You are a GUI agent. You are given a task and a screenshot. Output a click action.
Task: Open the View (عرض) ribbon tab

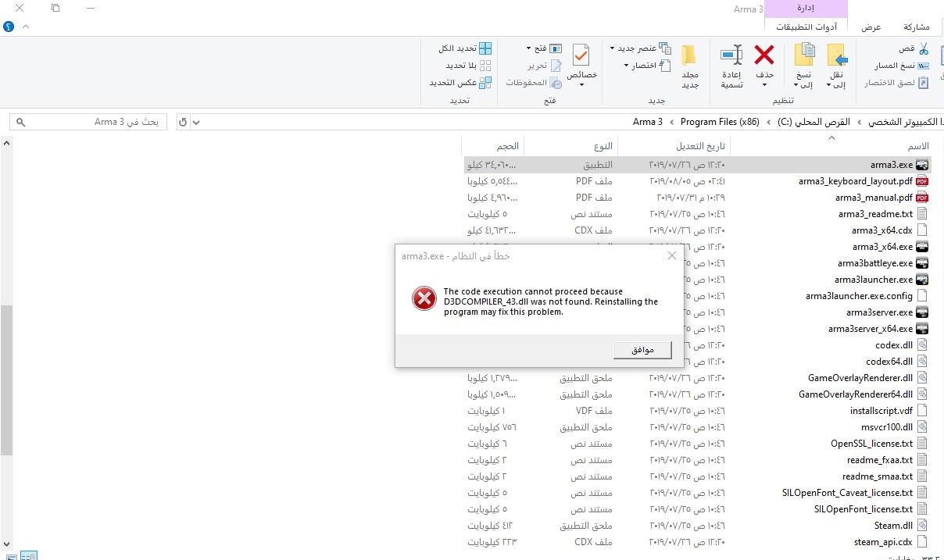[871, 27]
